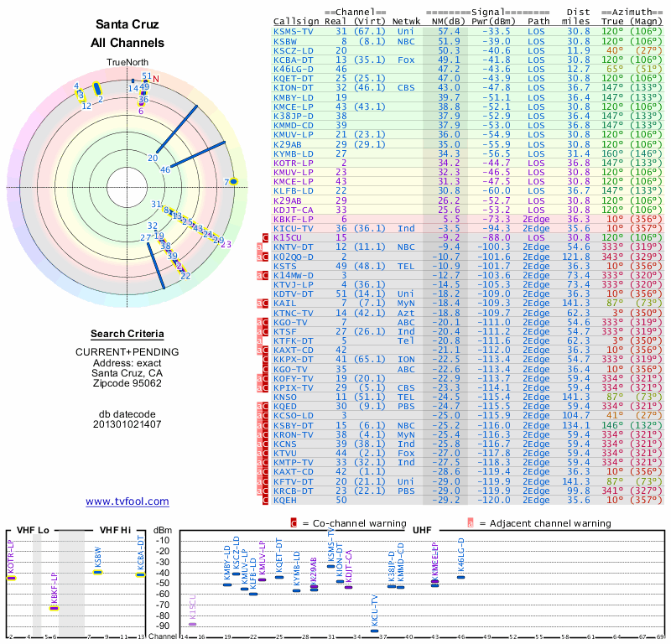Click the K46LG-D marker in the UHF chart
Image resolution: width=671 pixels, height=644 pixels.
[460, 577]
